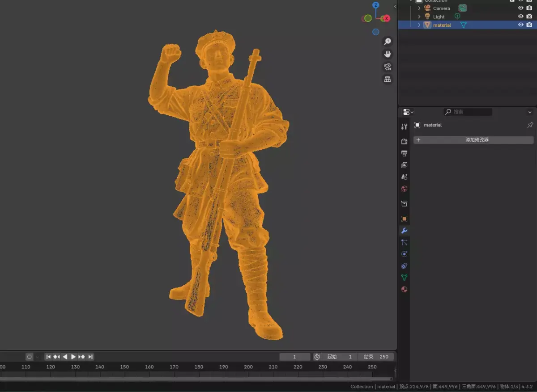Disable rendering for the material object
537x392 pixels.
point(529,25)
